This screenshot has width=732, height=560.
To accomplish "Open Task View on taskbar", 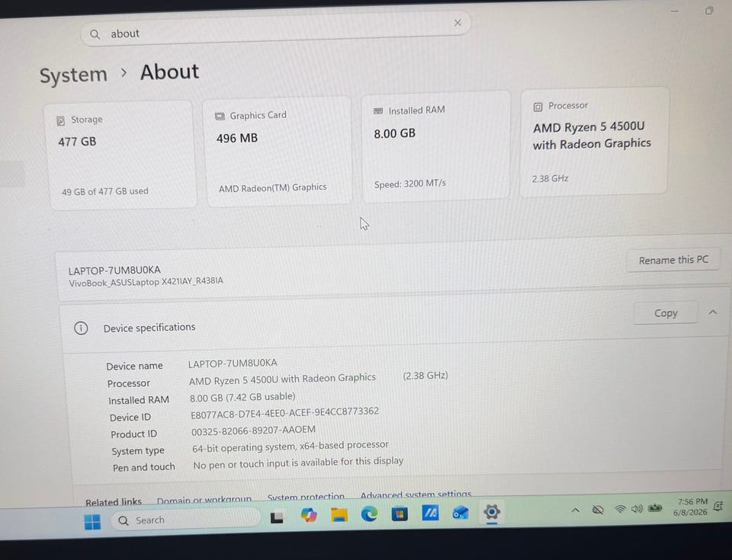I will pyautogui.click(x=277, y=517).
